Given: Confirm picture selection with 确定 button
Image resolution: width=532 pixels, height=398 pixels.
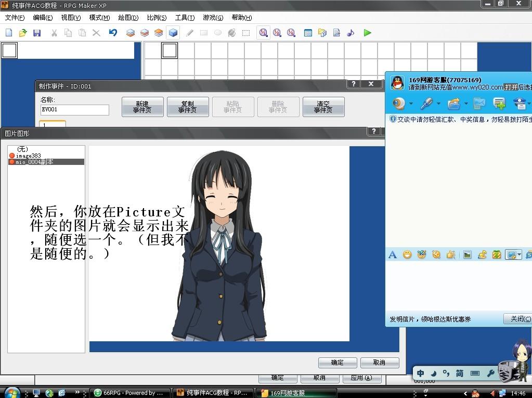Looking at the screenshot, I should 338,363.
